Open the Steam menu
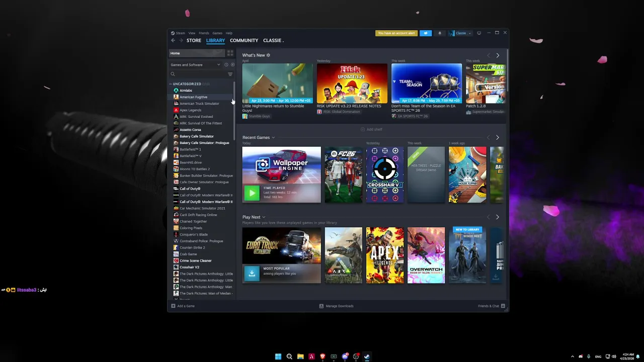This screenshot has width=644, height=362. click(x=180, y=33)
